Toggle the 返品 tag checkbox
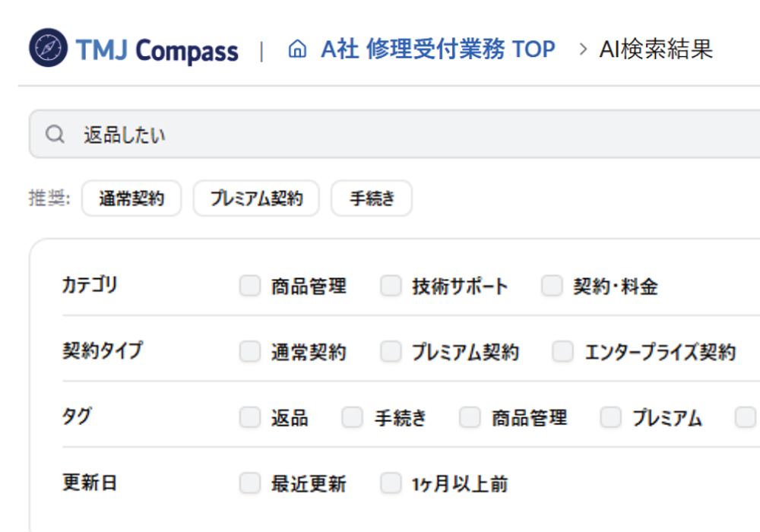 (250, 417)
